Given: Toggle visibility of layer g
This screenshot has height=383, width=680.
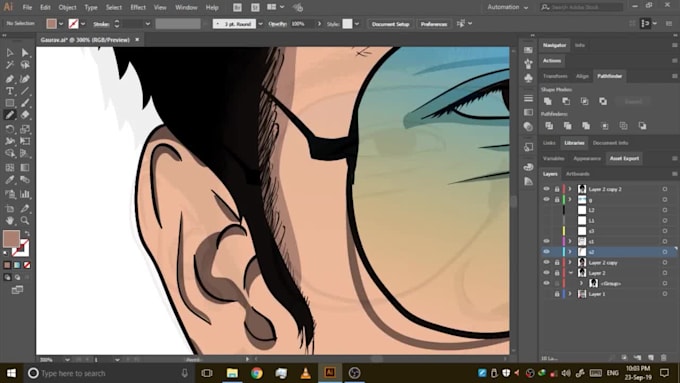Looking at the screenshot, I should point(546,200).
